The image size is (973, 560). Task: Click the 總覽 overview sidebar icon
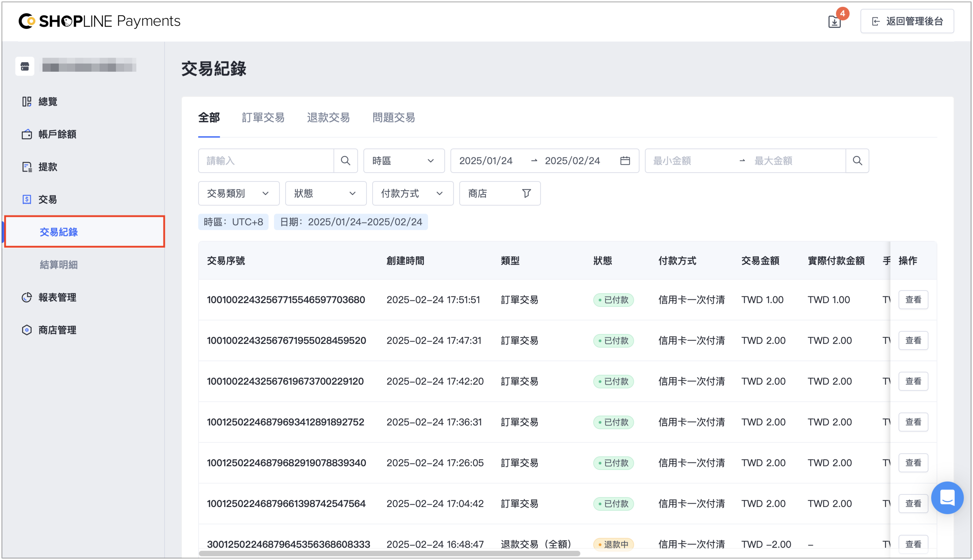[x=27, y=102]
